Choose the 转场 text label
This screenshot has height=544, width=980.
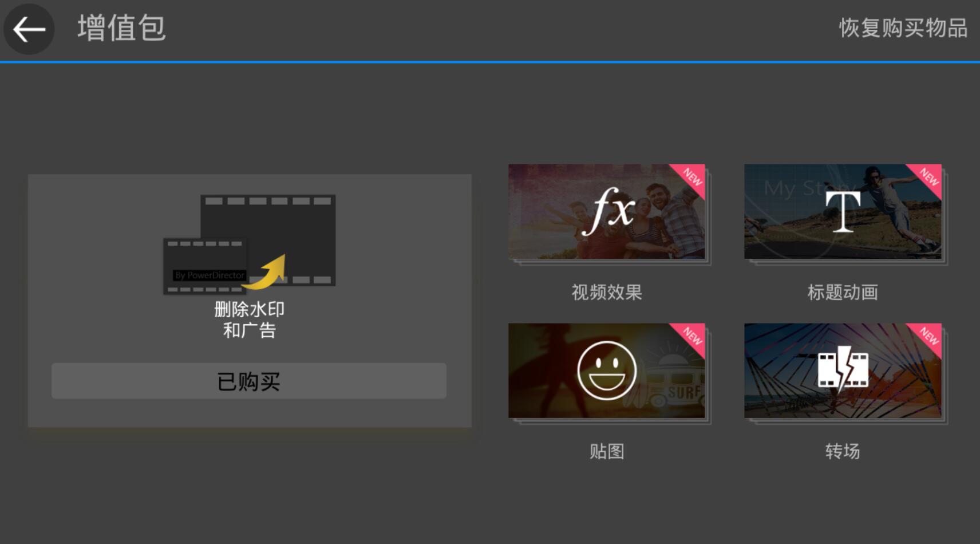843,451
